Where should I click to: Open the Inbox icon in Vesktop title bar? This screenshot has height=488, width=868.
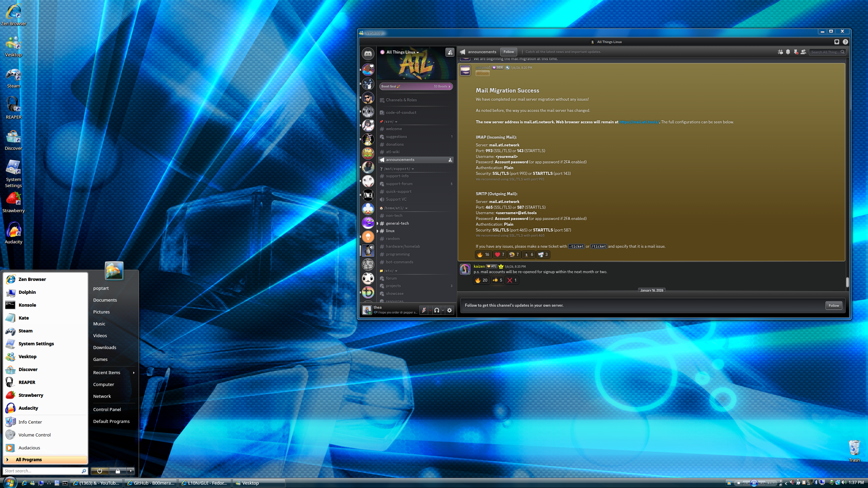(x=836, y=42)
